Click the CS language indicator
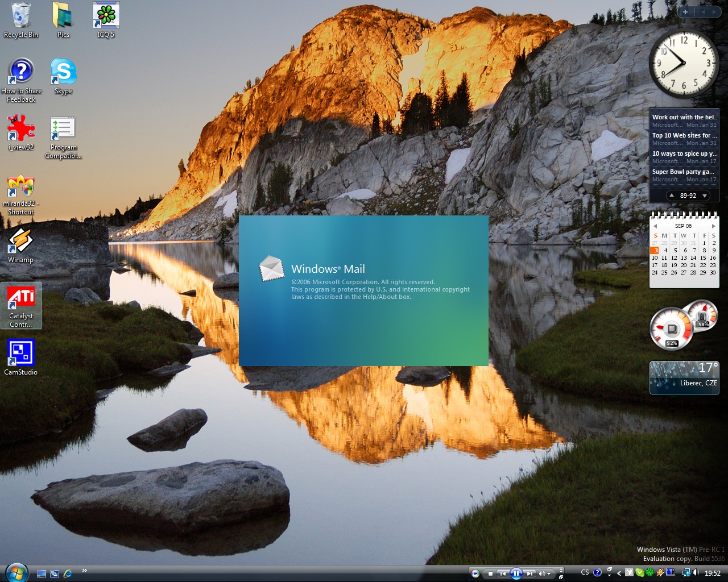The width and height of the screenshot is (728, 582). click(585, 572)
